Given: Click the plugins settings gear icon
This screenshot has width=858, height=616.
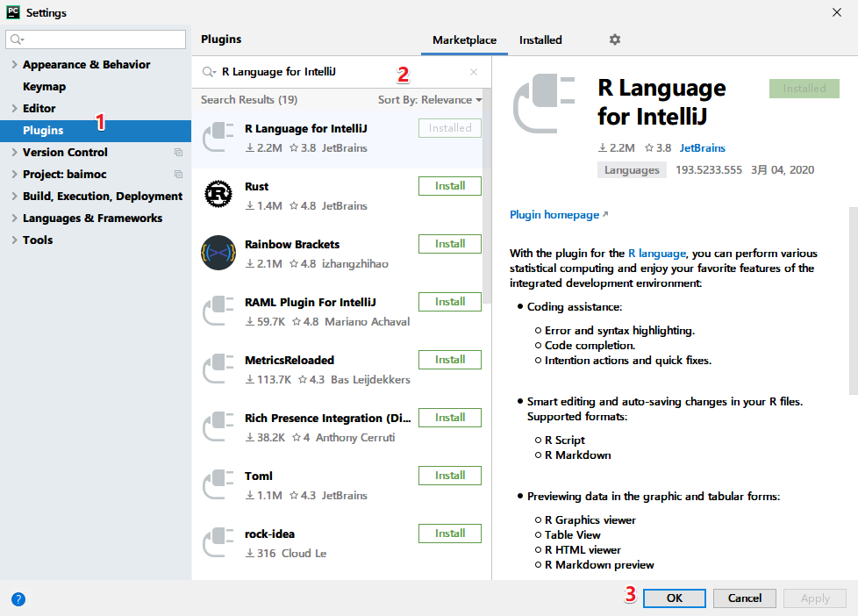Looking at the screenshot, I should pos(614,39).
